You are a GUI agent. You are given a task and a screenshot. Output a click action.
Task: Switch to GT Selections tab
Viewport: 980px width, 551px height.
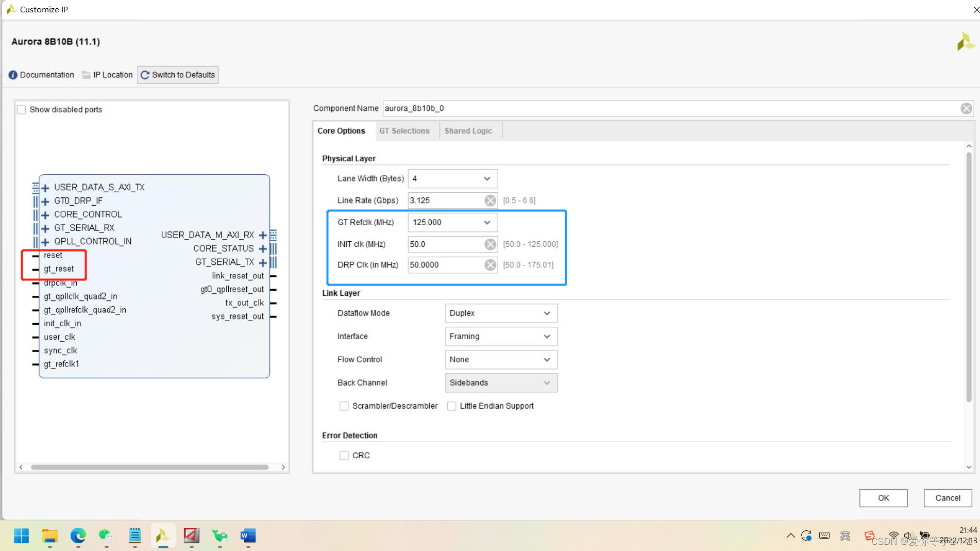point(404,131)
